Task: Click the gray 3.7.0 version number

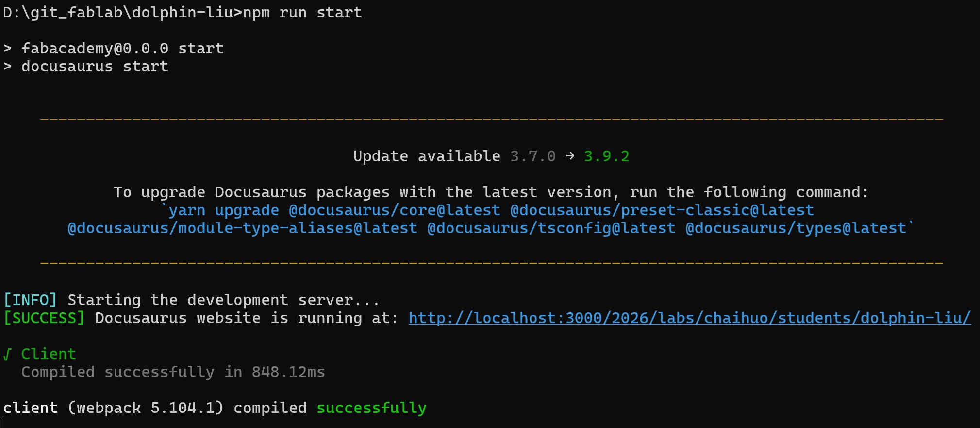Action: click(532, 156)
